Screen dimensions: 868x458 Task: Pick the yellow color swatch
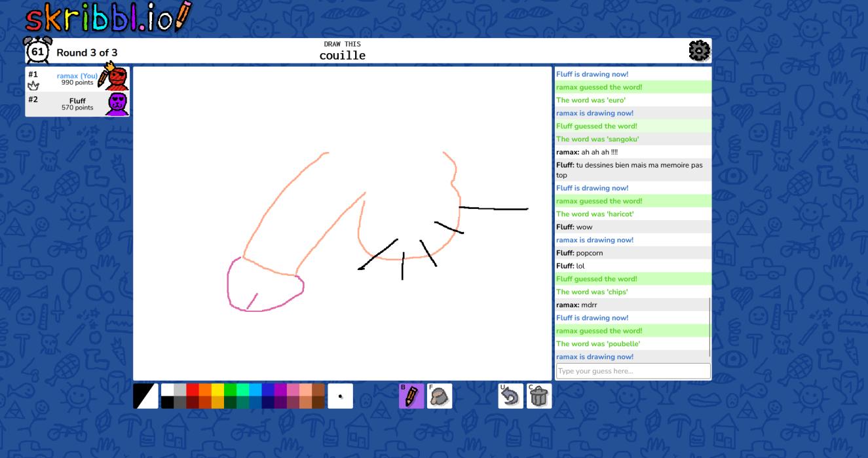(x=217, y=390)
